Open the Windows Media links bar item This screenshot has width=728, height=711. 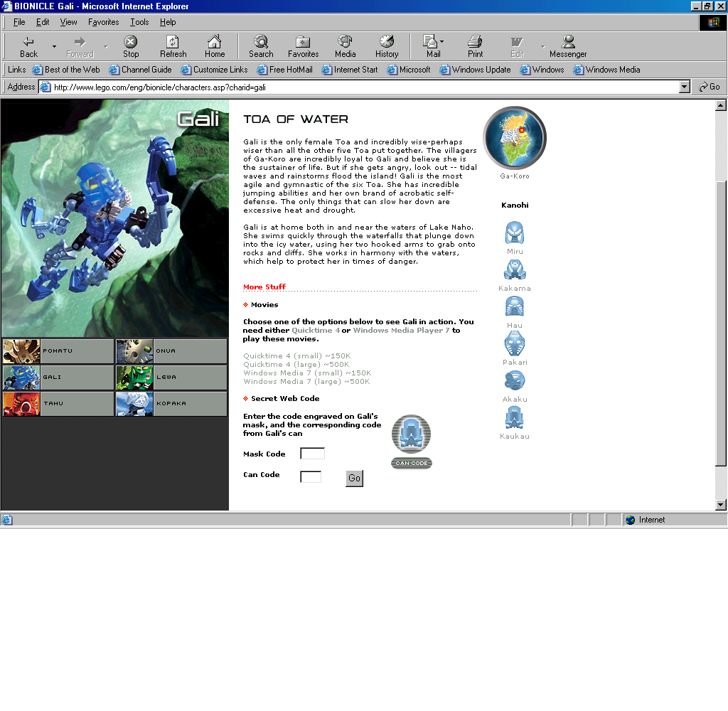(x=607, y=70)
